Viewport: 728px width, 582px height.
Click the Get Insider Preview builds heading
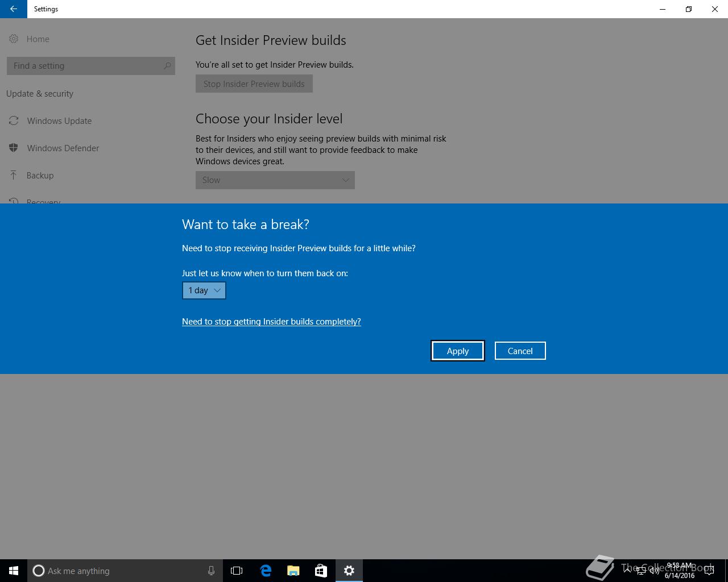271,40
